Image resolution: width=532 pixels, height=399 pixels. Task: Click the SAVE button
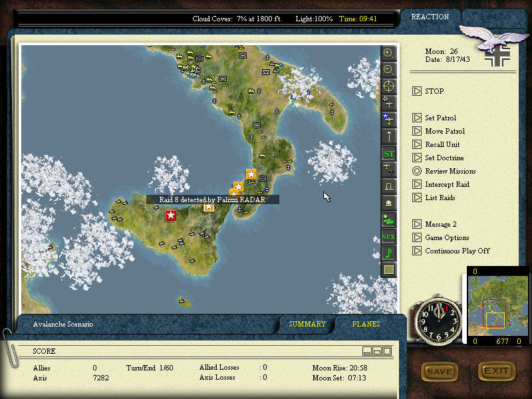tap(440, 372)
